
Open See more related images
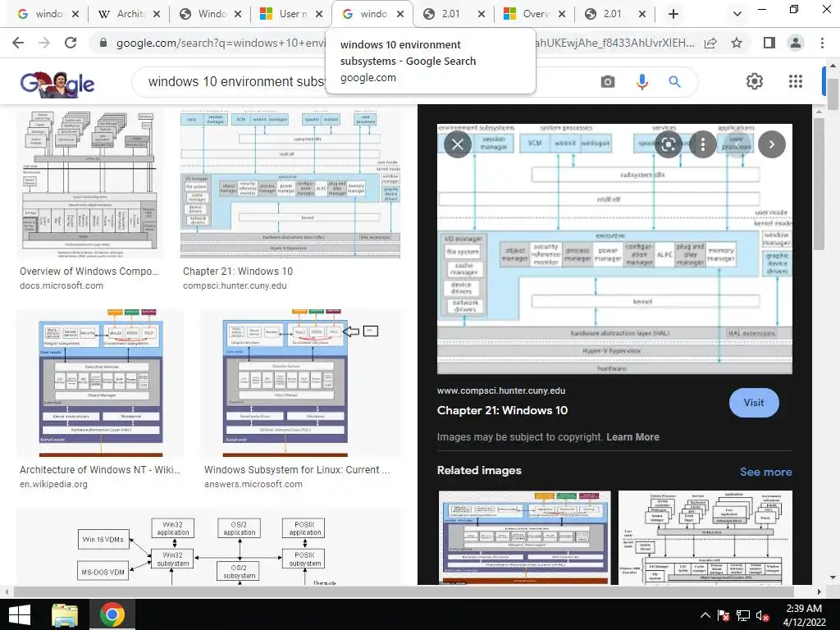click(765, 472)
